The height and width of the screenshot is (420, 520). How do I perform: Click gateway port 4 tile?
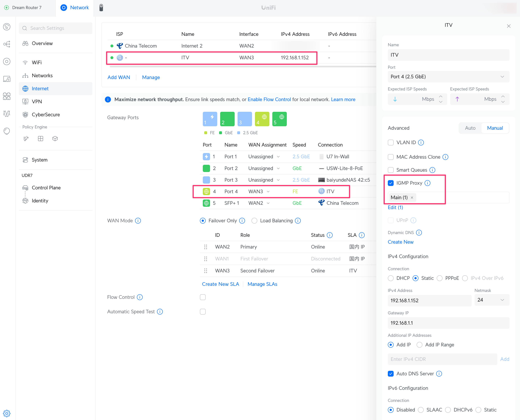(x=262, y=119)
